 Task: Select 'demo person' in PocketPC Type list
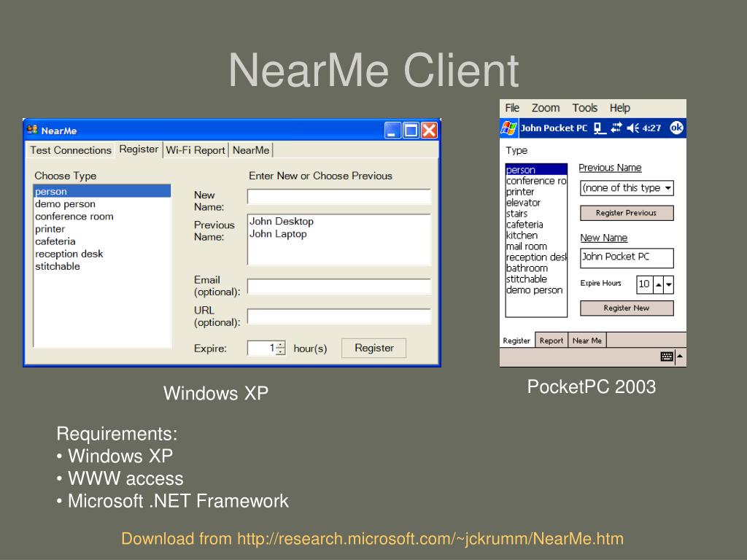click(536, 290)
